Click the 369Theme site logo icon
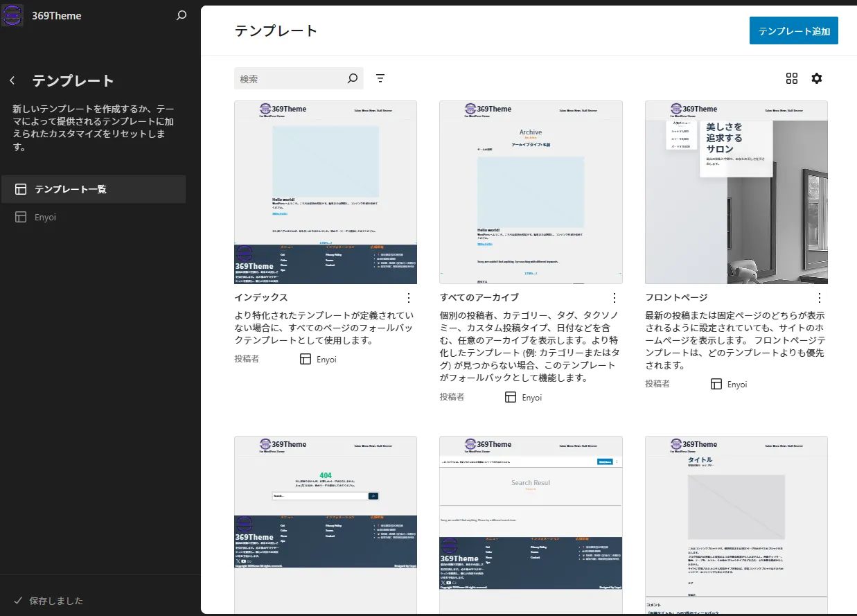 pyautogui.click(x=12, y=15)
